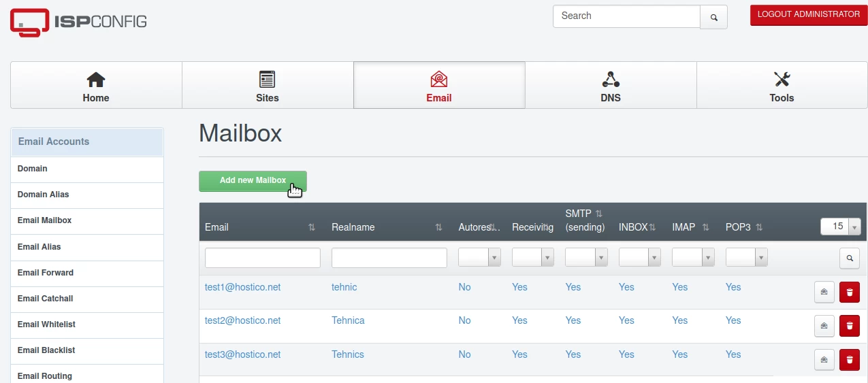Change rows per page dropdown showing 15
Viewport: 868px width, 383px height.
[x=840, y=227]
